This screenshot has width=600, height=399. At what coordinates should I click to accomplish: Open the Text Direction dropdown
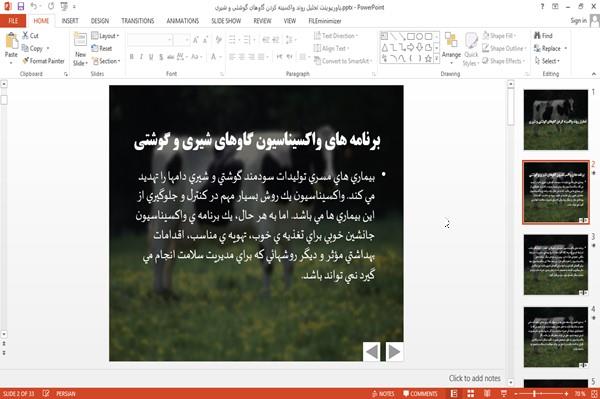tap(336, 36)
